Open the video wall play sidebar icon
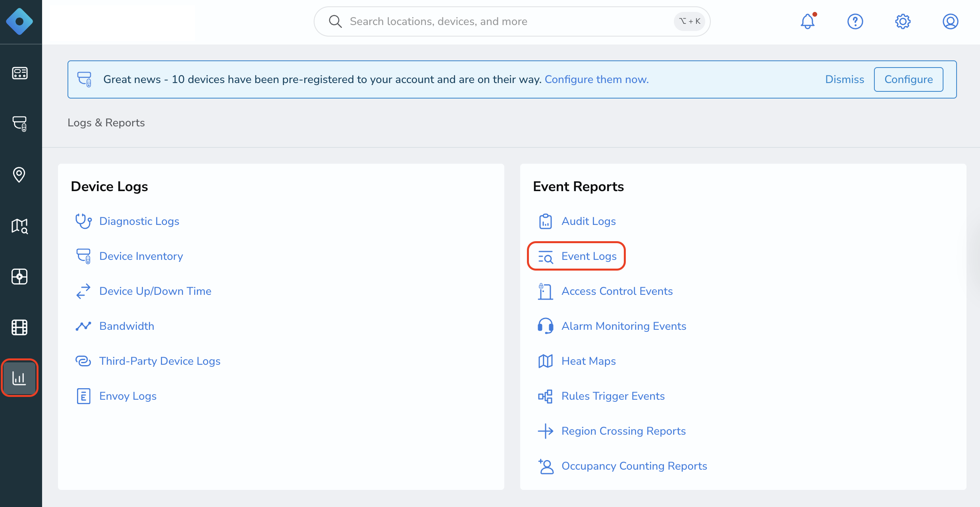This screenshot has height=507, width=980. coord(19,277)
